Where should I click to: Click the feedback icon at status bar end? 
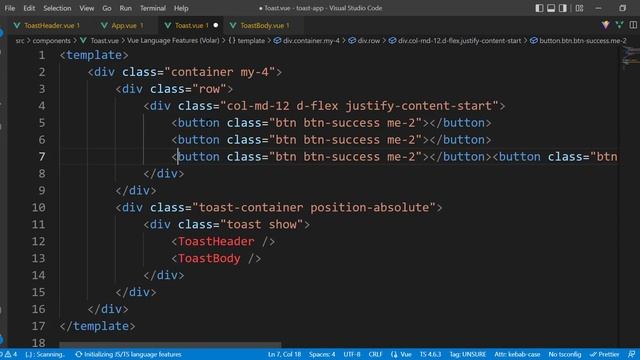click(631, 354)
